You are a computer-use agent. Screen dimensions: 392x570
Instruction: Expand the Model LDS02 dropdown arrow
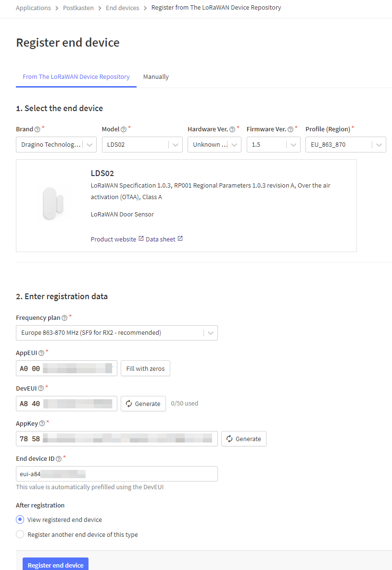click(176, 145)
